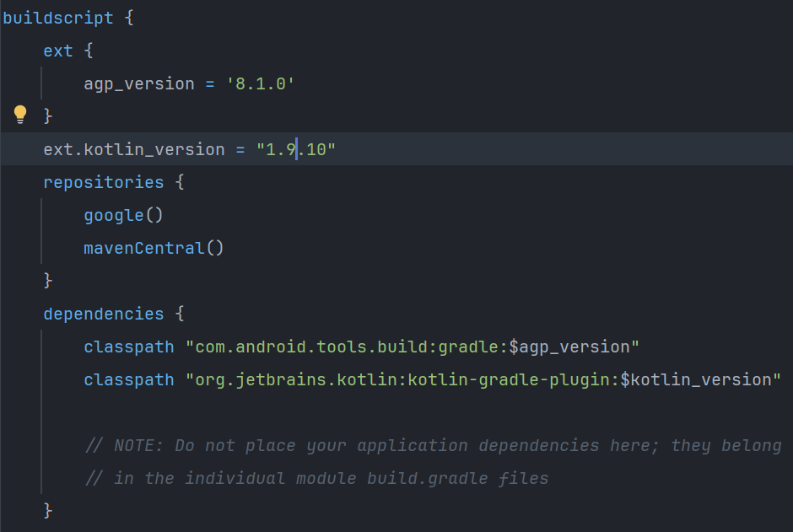Click the google() repository call
The width and height of the screenshot is (793, 532).
(x=123, y=215)
